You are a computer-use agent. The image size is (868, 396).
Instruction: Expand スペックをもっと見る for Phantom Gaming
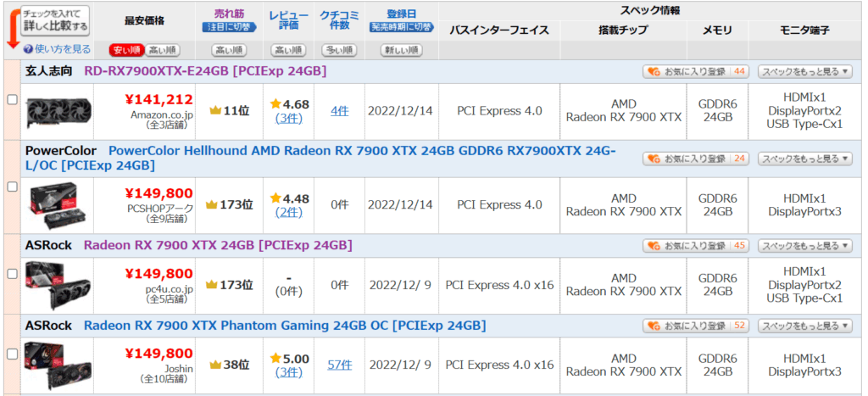[805, 326]
